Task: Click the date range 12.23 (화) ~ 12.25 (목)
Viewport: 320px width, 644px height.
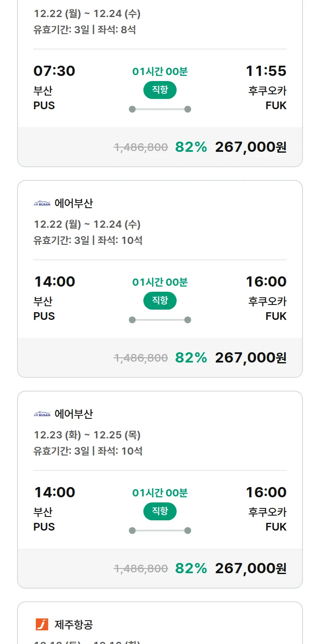Action: 87,435
